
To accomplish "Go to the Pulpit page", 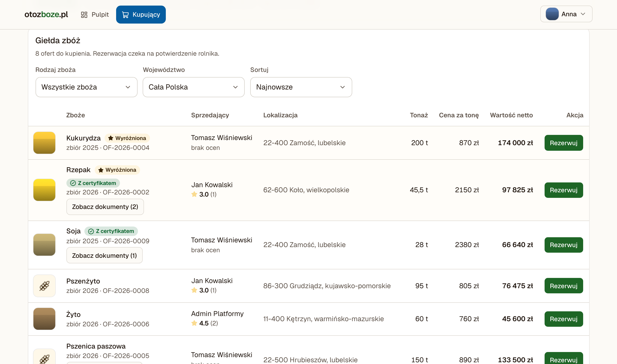I will tap(95, 15).
